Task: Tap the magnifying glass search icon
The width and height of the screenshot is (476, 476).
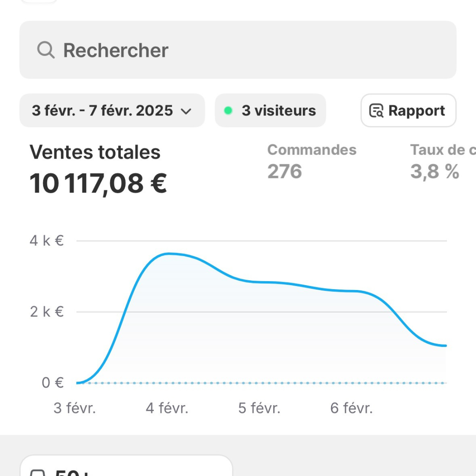Action: [x=46, y=50]
